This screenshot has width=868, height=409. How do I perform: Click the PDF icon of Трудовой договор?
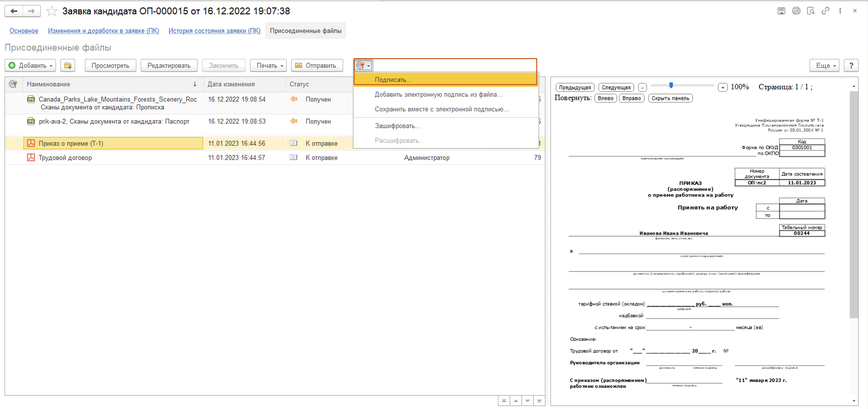click(x=31, y=157)
